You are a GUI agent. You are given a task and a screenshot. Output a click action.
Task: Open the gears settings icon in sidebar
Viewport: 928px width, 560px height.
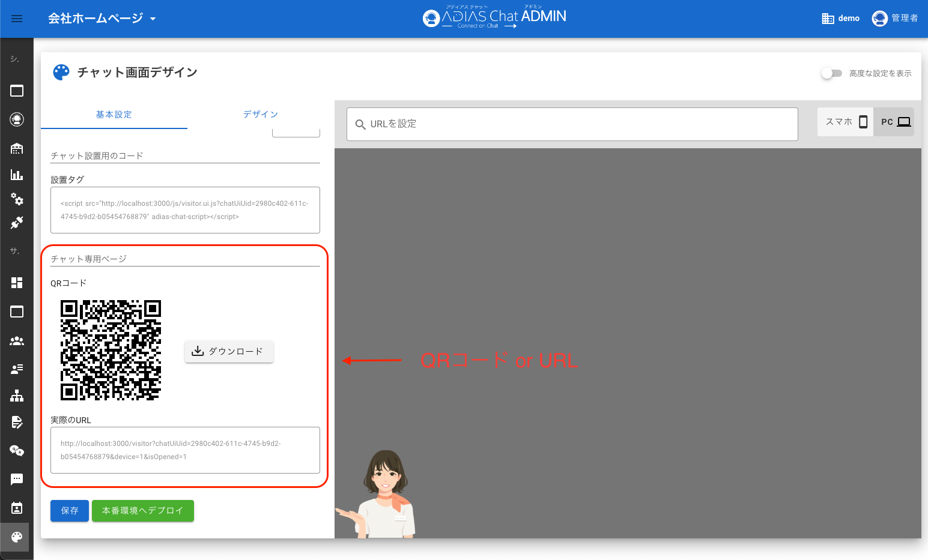17,199
